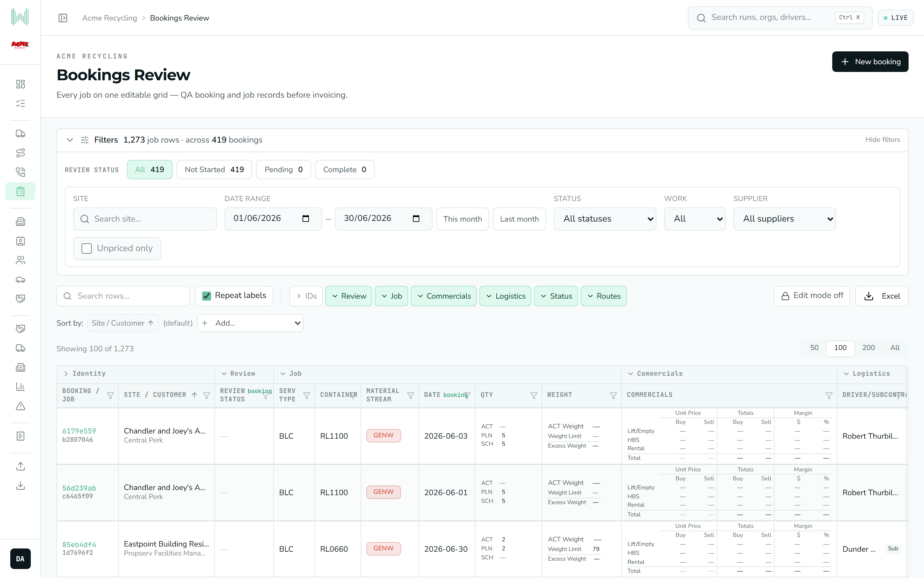Select the Not Started 419 tab
The height and width of the screenshot is (578, 924).
[x=214, y=170]
